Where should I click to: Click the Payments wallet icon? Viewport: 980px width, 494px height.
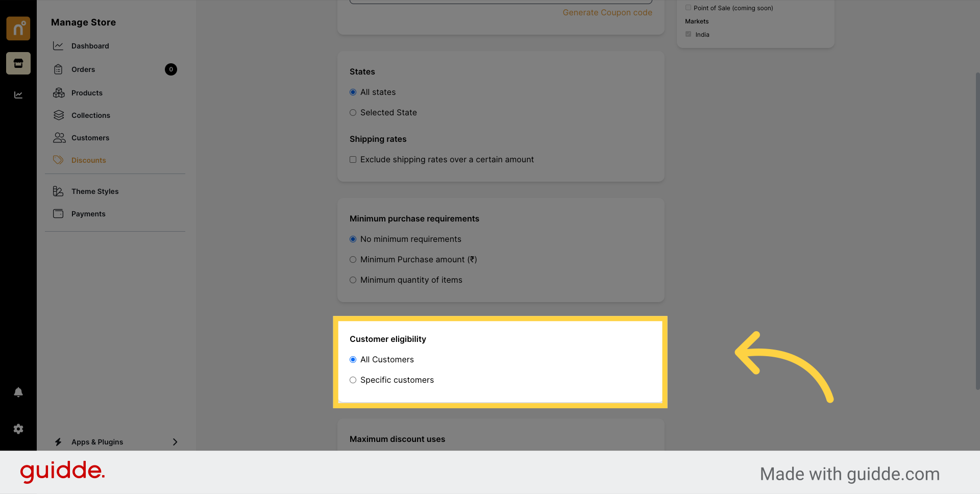pyautogui.click(x=58, y=214)
